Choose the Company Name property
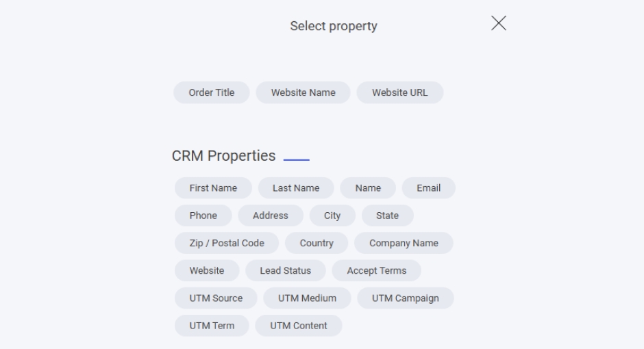 (x=404, y=243)
